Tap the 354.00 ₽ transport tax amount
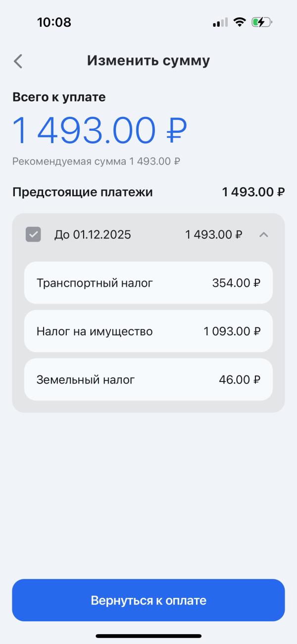This screenshot has height=644, width=297. (236, 283)
